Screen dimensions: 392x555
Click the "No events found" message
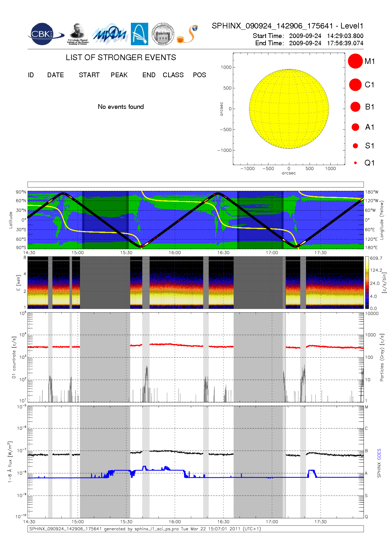(x=121, y=107)
